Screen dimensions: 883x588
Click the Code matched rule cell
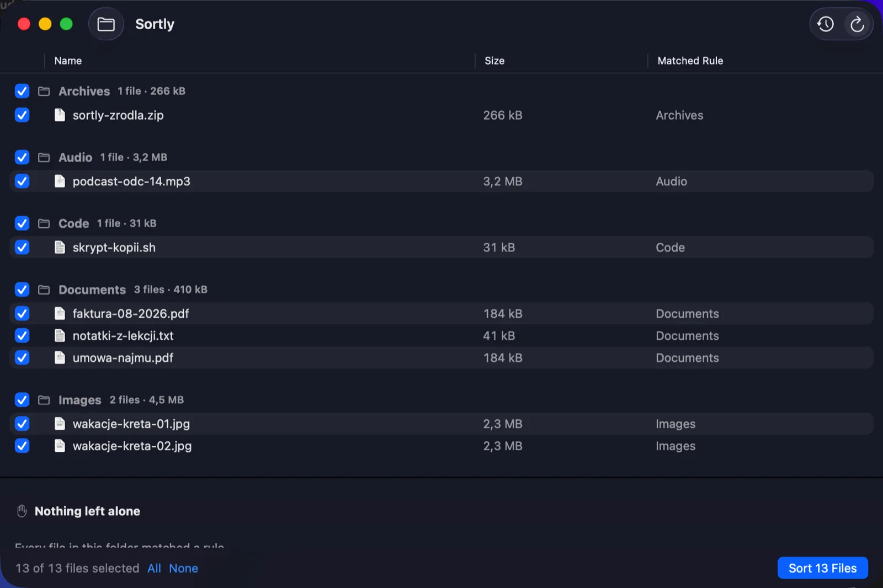[670, 248]
